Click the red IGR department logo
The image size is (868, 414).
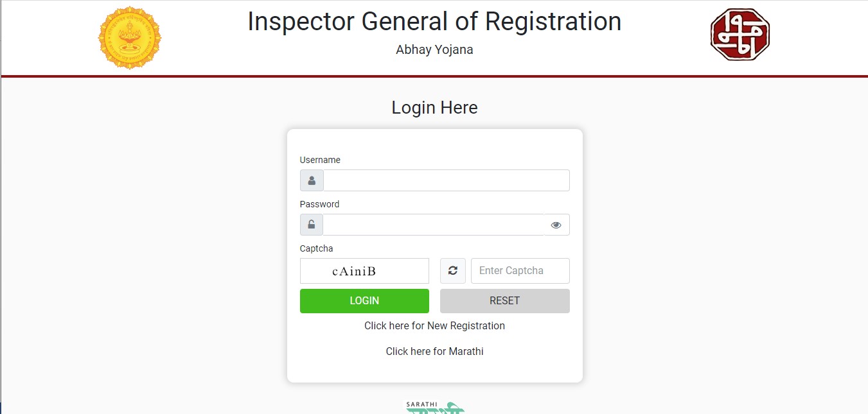tap(740, 35)
